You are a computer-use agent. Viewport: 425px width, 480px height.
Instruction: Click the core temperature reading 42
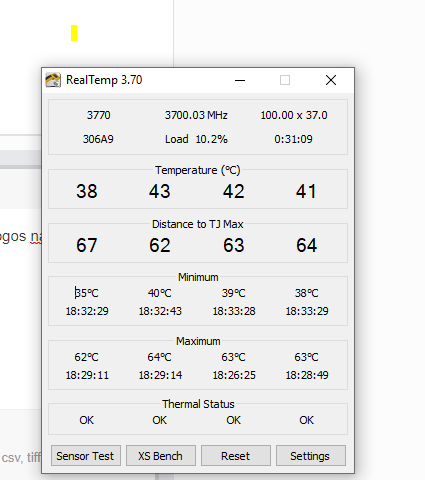click(x=234, y=191)
